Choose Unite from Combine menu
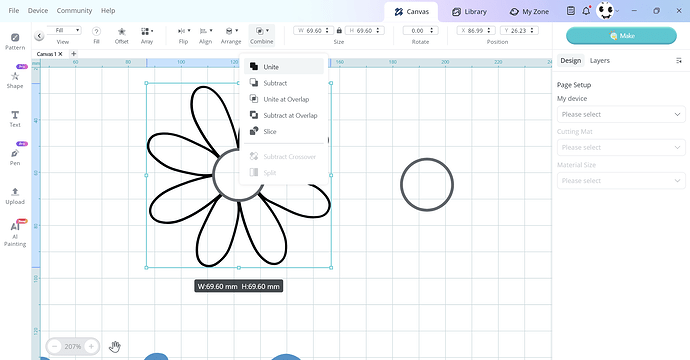This screenshot has height=360, width=690. [x=284, y=67]
